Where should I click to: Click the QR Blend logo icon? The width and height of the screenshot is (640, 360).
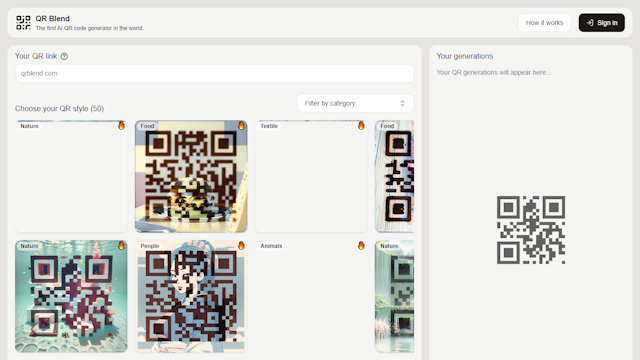click(23, 23)
